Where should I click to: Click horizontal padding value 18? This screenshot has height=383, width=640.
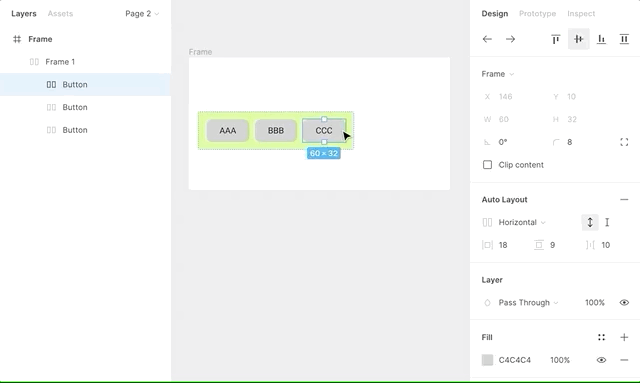(503, 245)
